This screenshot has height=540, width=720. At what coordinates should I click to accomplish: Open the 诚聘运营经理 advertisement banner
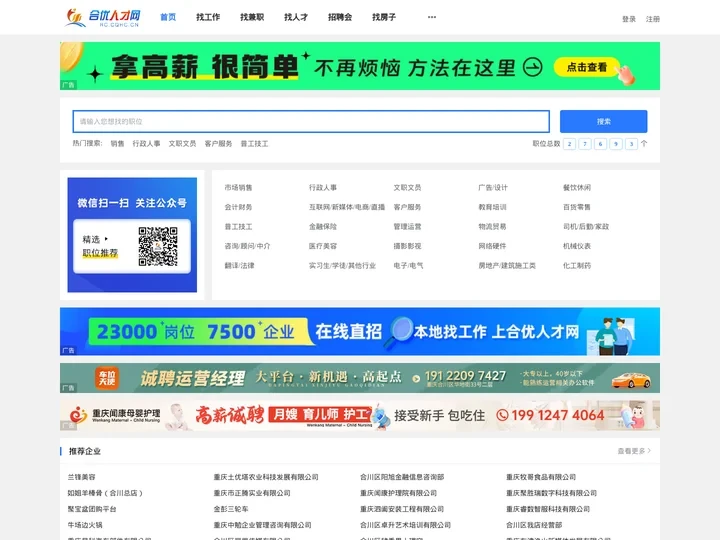pyautogui.click(x=360, y=378)
